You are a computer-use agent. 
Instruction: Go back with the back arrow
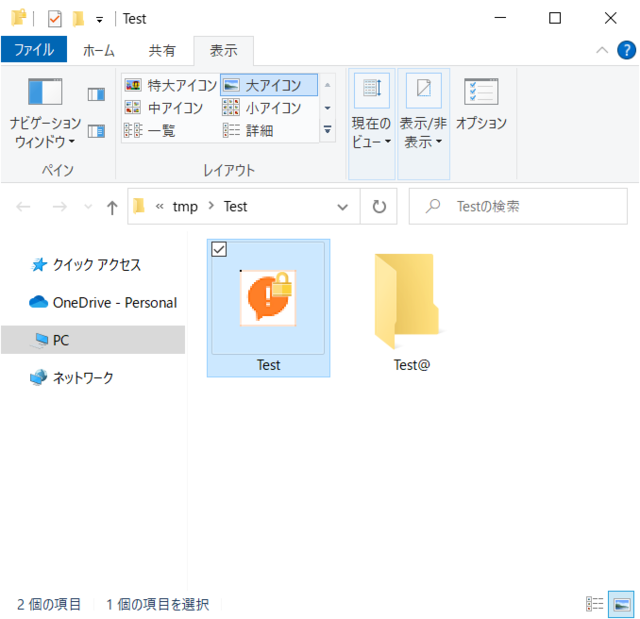(23, 207)
